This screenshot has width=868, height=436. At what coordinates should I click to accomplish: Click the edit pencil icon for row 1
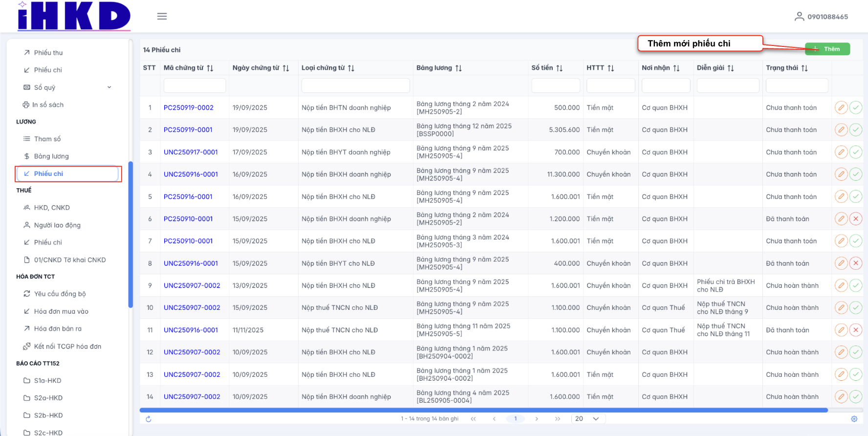click(x=841, y=108)
